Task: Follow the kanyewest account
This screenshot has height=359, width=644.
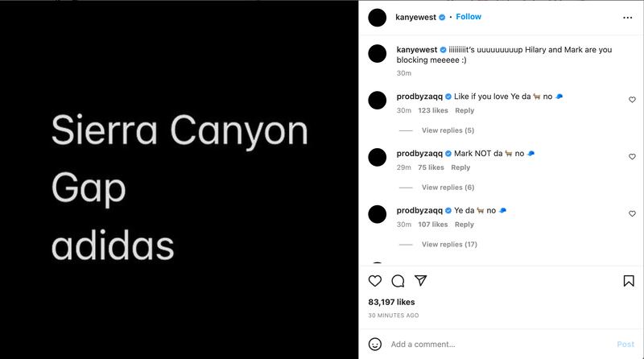Action: coord(469,17)
